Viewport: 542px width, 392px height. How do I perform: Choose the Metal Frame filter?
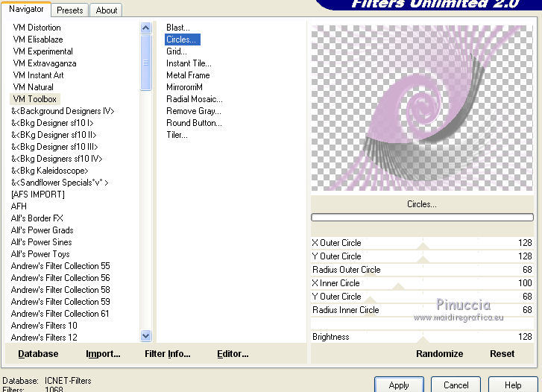[x=188, y=75]
